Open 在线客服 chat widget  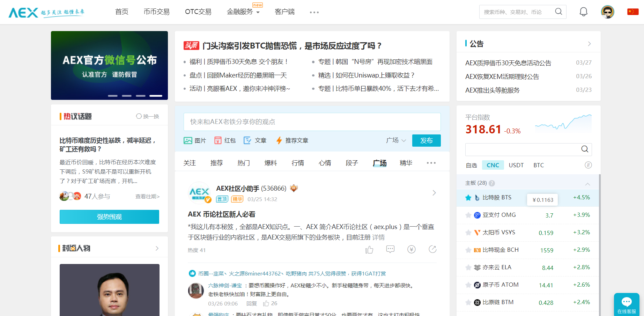click(627, 304)
